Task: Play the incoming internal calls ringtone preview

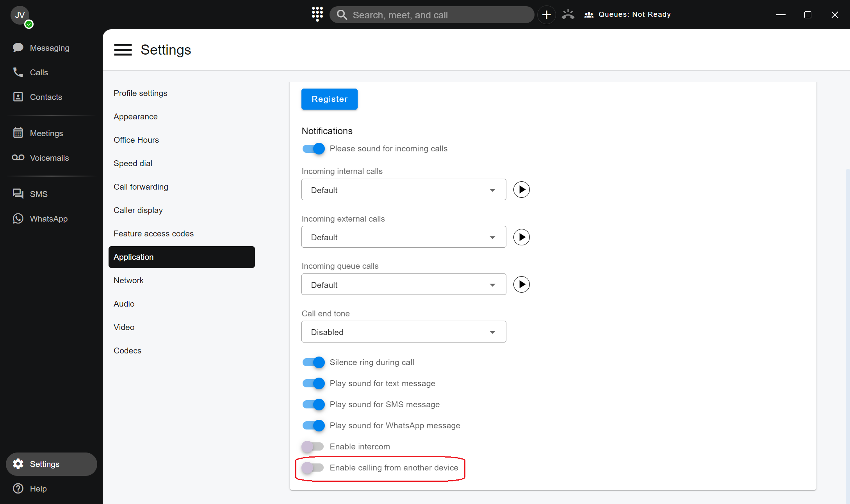Action: tap(521, 190)
